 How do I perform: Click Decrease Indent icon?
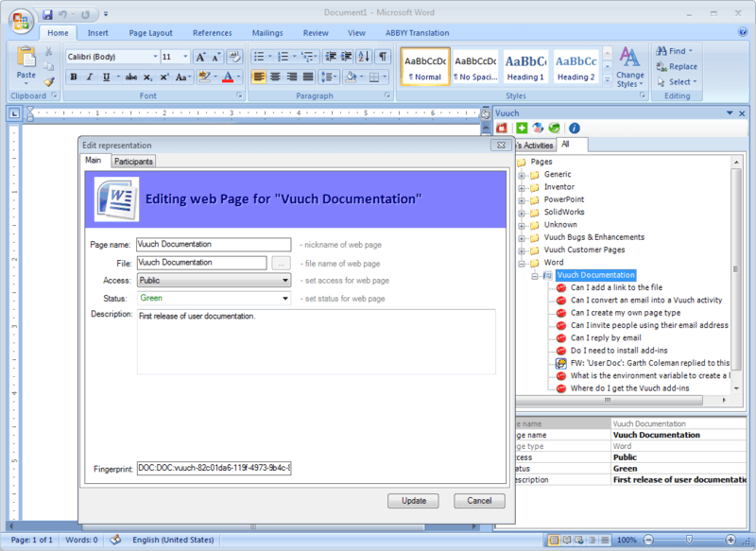coord(330,57)
